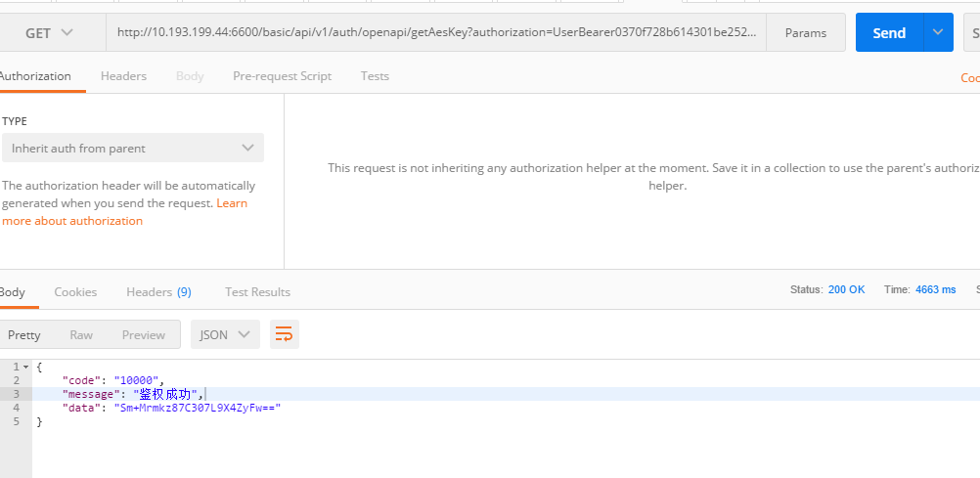View response Headers (9) tab
Screen dimensions: 980x478
pos(158,291)
